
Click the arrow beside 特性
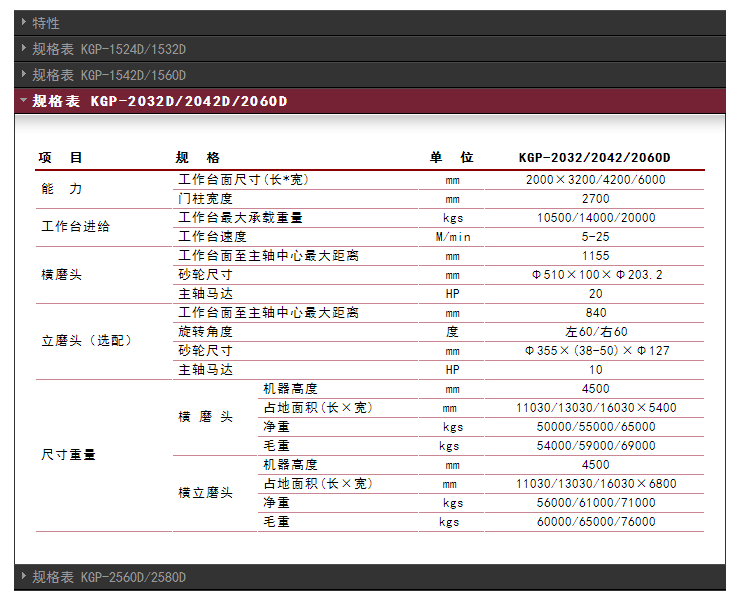tap(24, 22)
